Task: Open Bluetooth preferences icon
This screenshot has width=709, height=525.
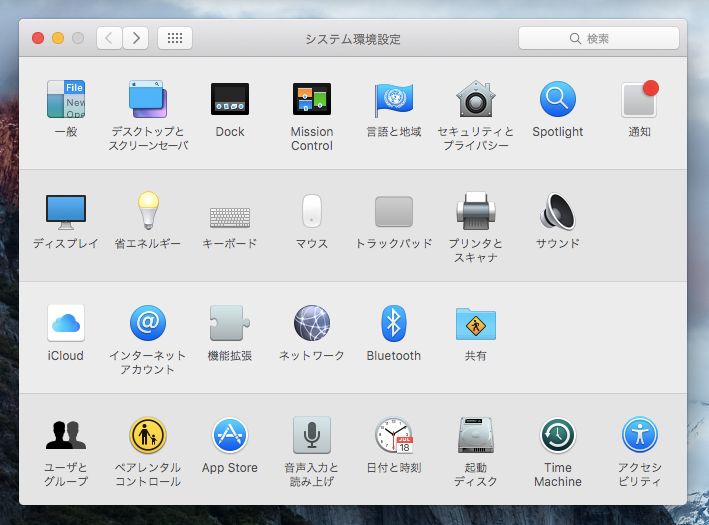Action: coord(393,323)
